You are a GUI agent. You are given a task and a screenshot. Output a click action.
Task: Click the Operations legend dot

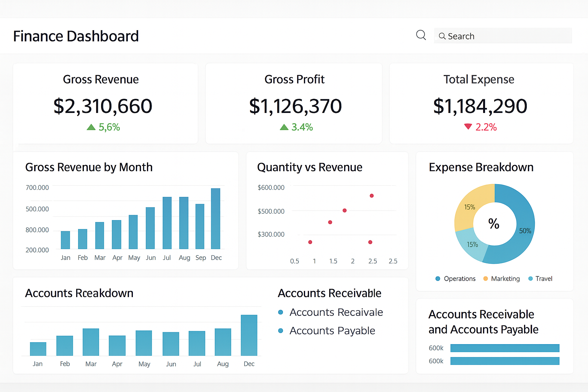[438, 279]
